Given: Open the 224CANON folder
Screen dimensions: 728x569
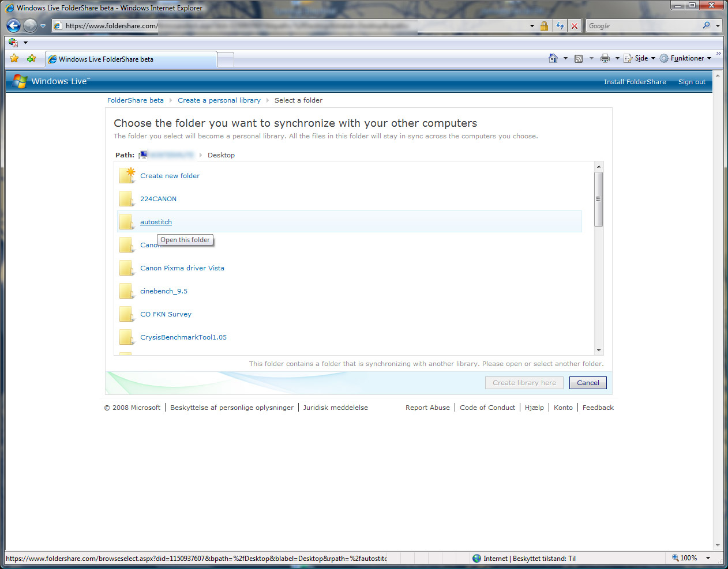Looking at the screenshot, I should coord(158,199).
